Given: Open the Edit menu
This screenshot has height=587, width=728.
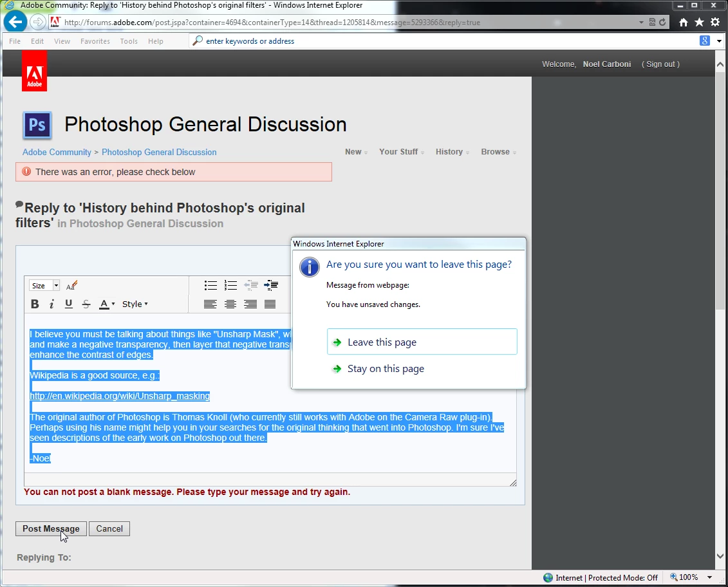Looking at the screenshot, I should 37,41.
